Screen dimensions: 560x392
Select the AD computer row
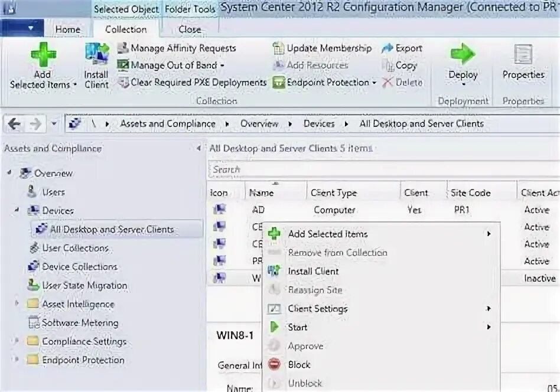tap(383, 210)
